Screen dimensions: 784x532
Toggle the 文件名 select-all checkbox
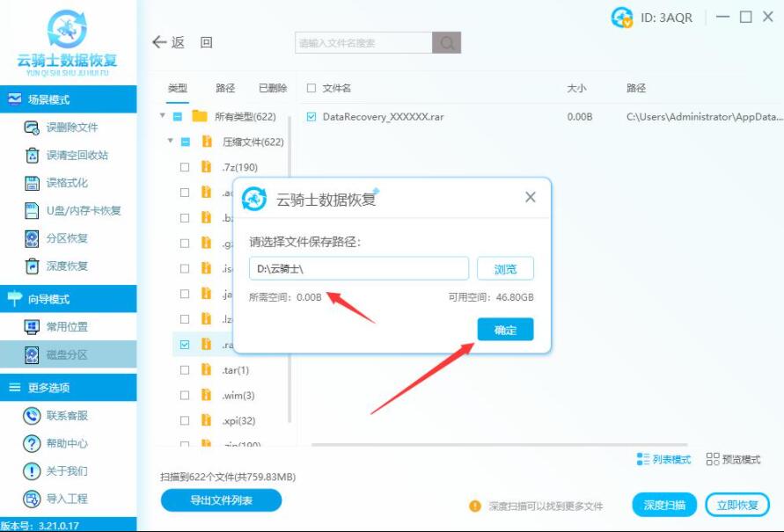click(311, 89)
